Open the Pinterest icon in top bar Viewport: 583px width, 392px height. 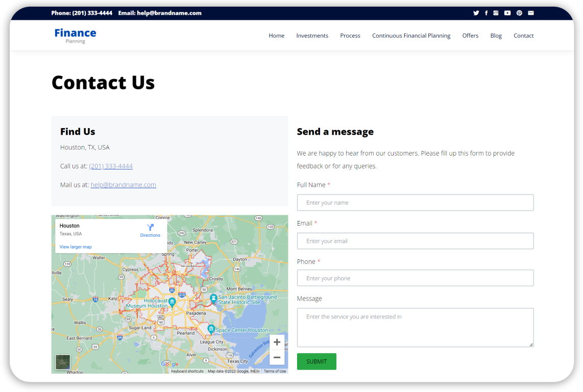[x=519, y=13]
